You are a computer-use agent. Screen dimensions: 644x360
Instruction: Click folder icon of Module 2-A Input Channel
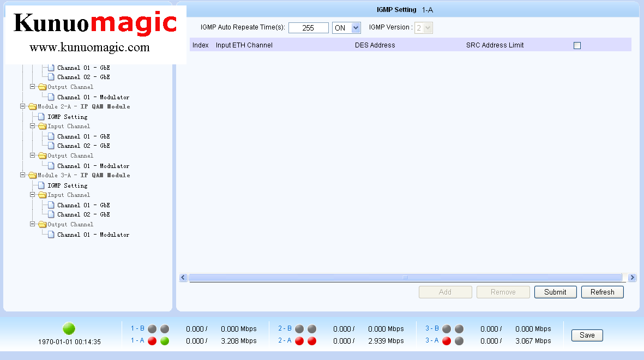43,126
